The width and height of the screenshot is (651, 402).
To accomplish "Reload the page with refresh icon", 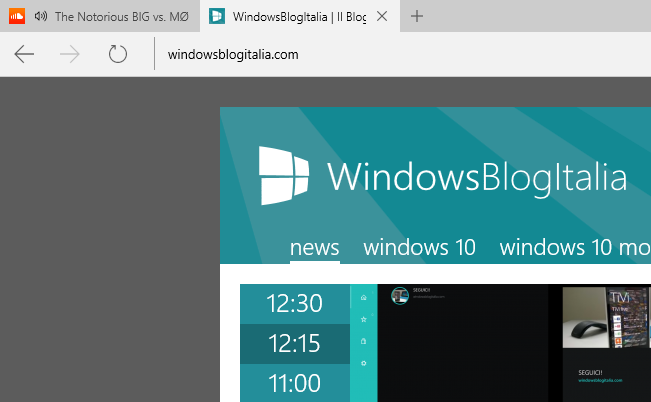I will point(117,54).
